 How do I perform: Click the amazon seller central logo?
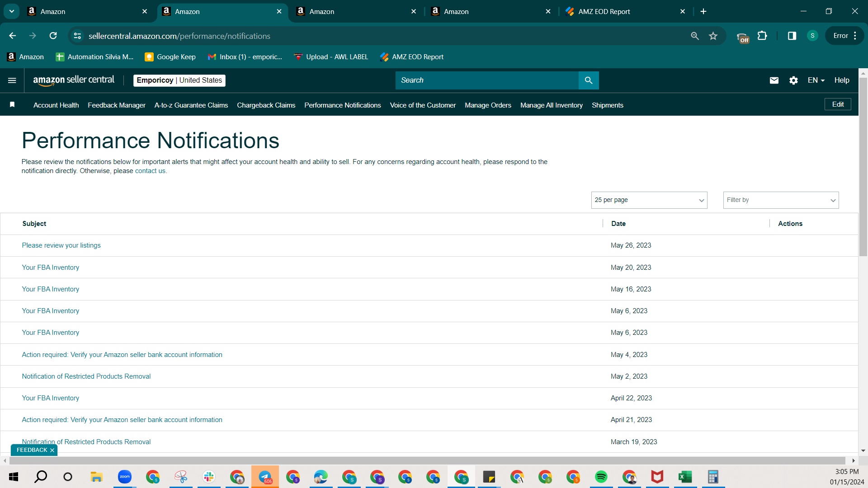pyautogui.click(x=74, y=80)
